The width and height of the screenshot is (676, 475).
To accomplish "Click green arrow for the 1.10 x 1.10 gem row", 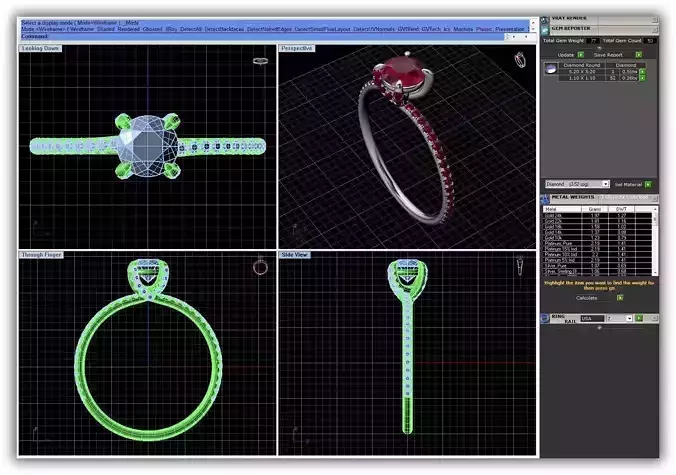I will (x=642, y=78).
